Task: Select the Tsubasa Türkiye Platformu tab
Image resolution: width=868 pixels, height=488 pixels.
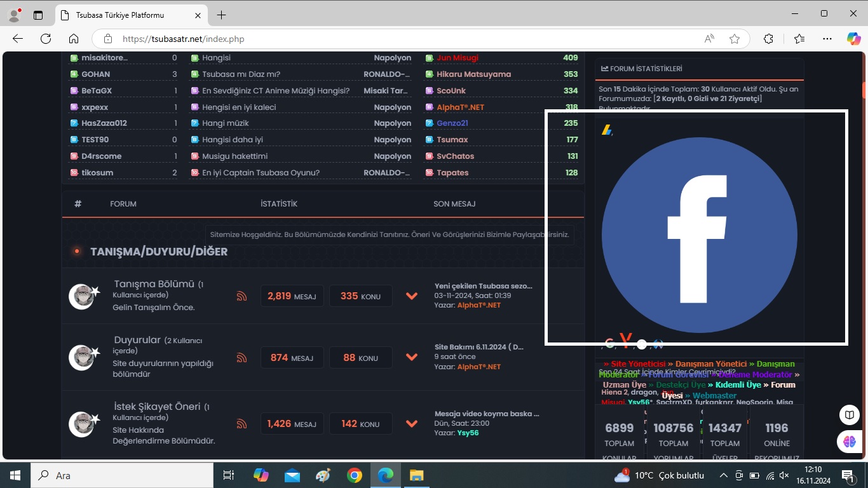Action: tap(132, 15)
